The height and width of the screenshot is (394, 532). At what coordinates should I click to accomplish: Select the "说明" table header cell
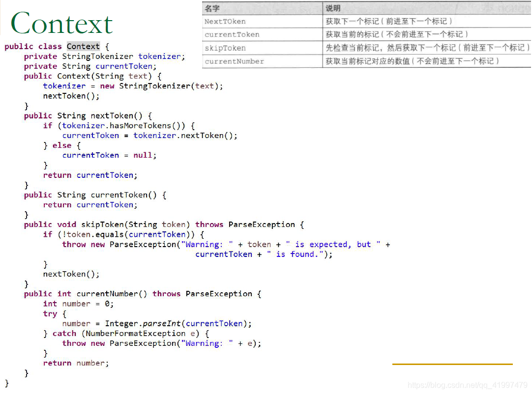[x=427, y=8]
